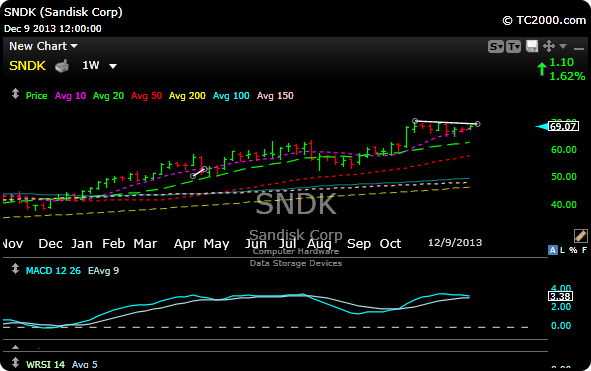
Task: Select the Avg 10 indicator label
Action: (70, 96)
